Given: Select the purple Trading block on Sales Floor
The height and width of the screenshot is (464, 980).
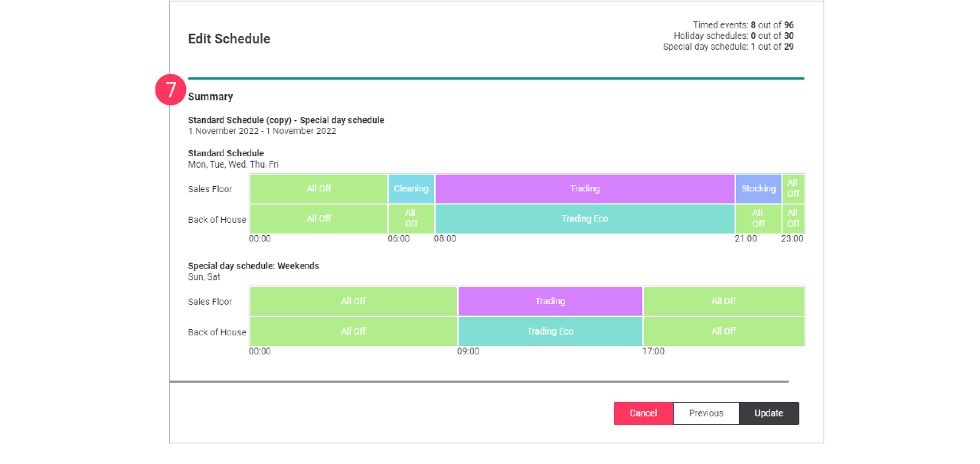Looking at the screenshot, I should tap(584, 188).
